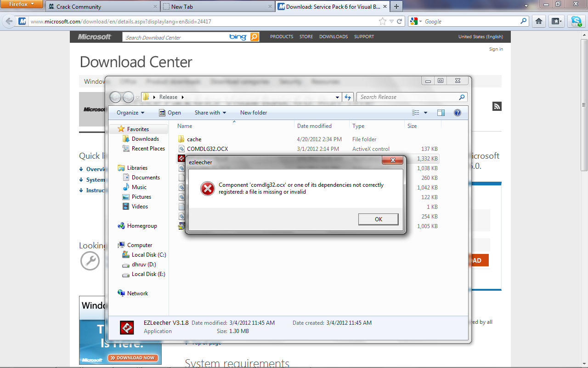Open the Organize dropdown menu

point(130,113)
